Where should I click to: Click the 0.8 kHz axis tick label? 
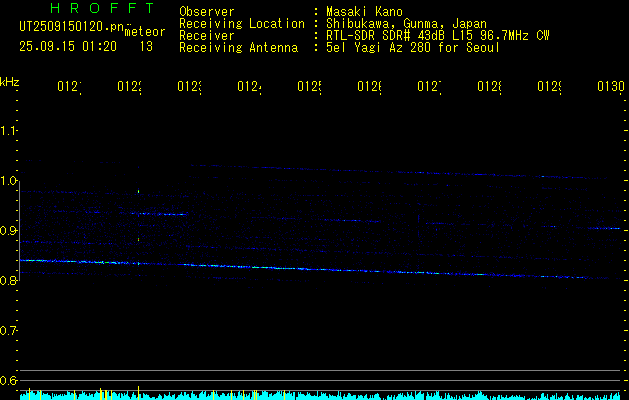pos(8,280)
